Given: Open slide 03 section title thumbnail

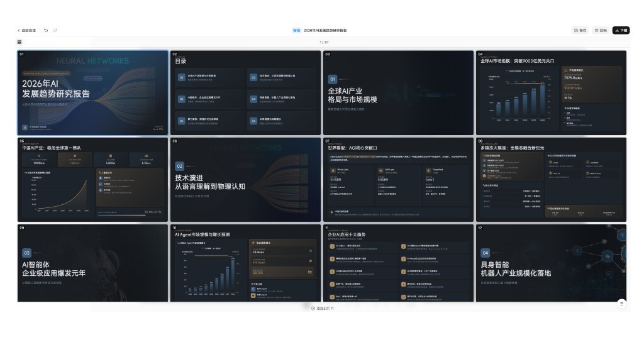Looking at the screenshot, I should tap(398, 92).
